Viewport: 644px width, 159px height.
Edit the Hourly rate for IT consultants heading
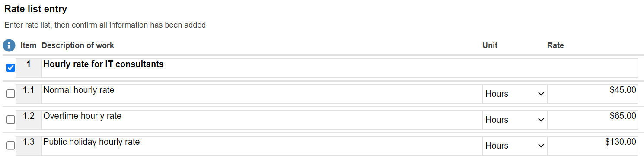(x=340, y=68)
